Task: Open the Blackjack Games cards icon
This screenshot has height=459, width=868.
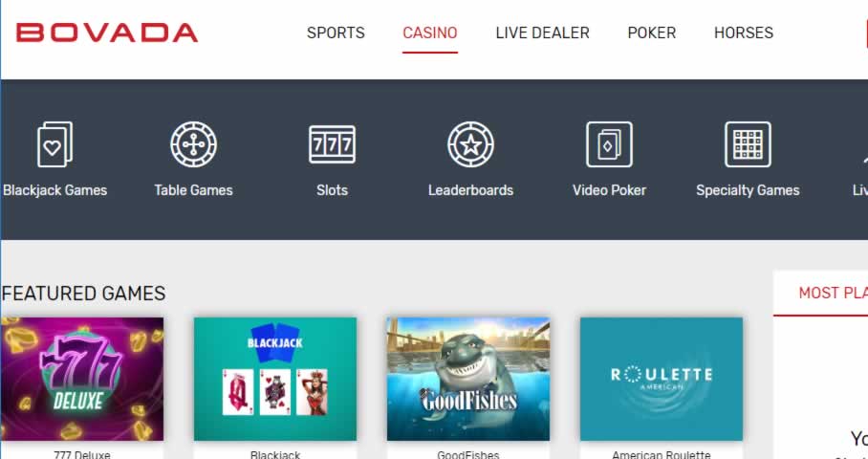Action: click(54, 144)
